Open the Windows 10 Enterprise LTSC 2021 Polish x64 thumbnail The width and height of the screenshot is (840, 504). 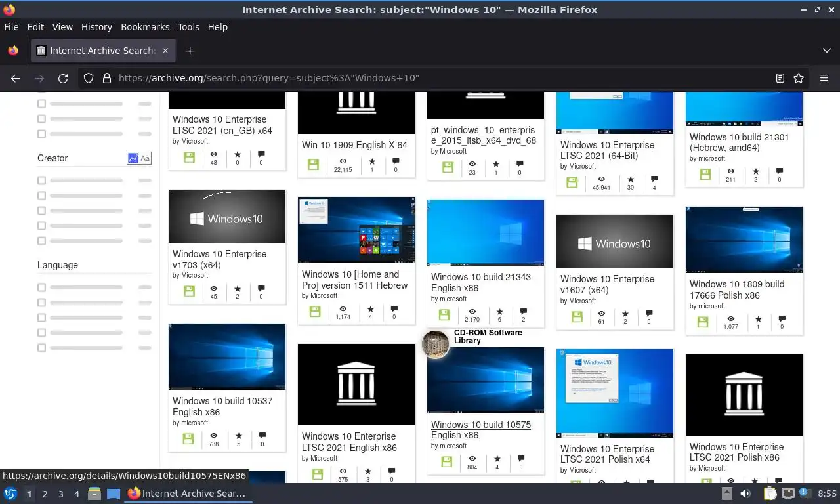(x=615, y=393)
